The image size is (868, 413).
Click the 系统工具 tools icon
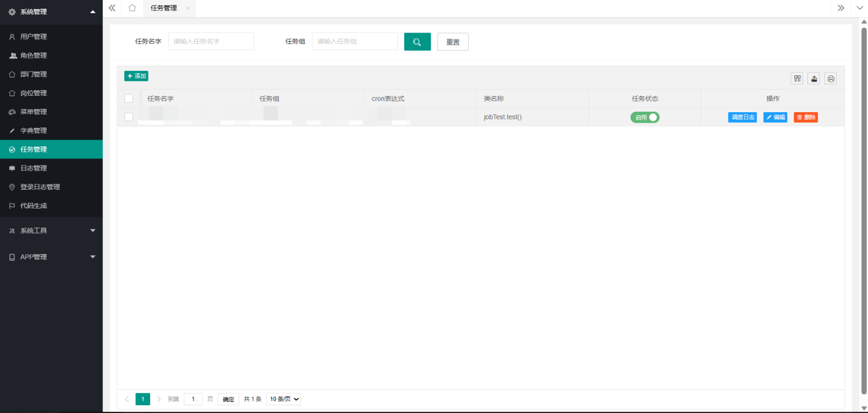pos(12,230)
